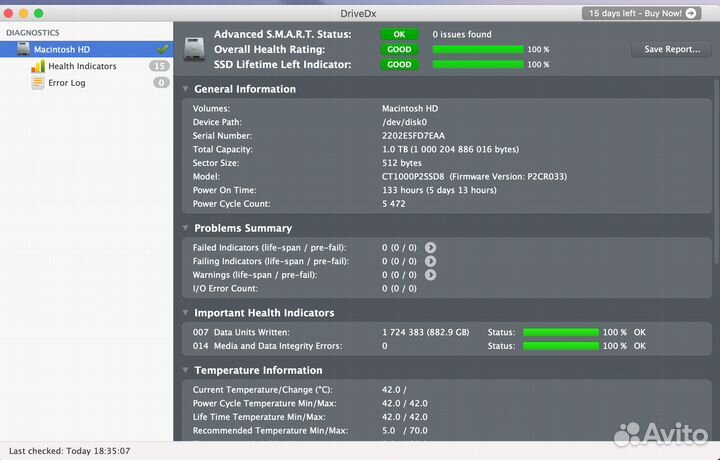The image size is (720, 460).
Task: Click the Recommended Temperature Min/Max value
Action: 405,431
